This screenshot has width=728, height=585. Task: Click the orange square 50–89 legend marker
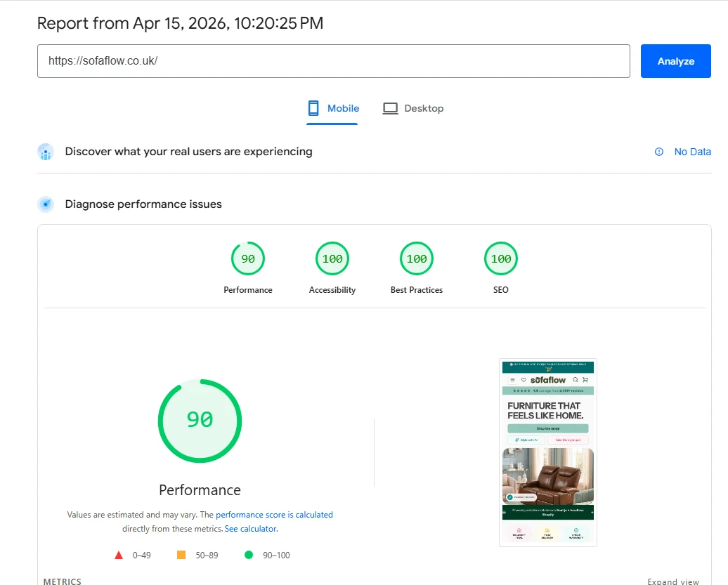click(180, 554)
